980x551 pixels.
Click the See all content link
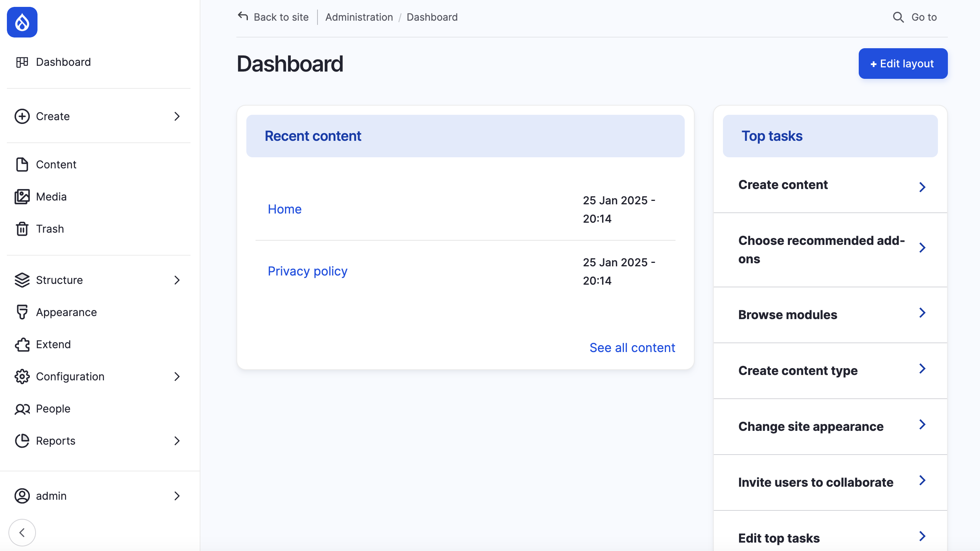(x=632, y=348)
